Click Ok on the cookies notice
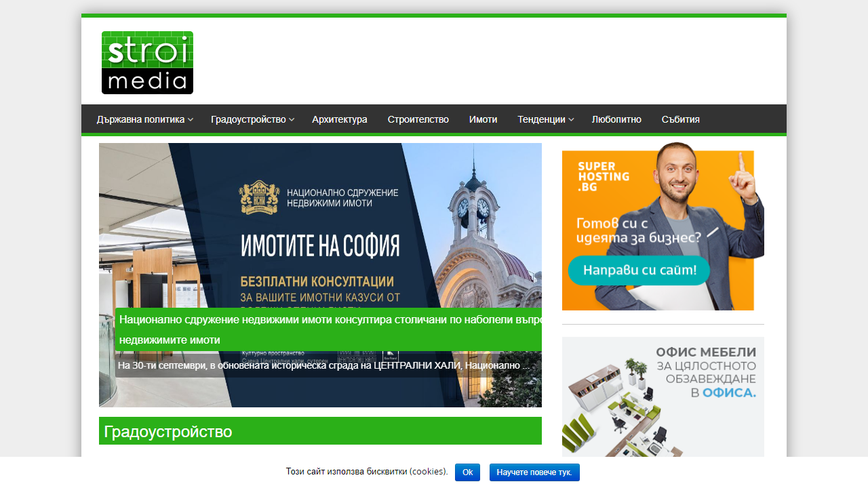 pos(467,472)
